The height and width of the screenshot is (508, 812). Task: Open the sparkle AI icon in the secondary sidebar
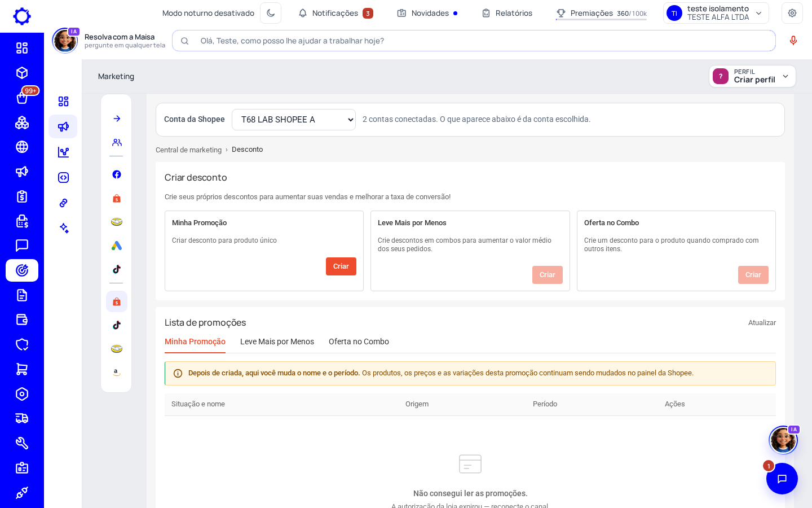[x=63, y=228]
